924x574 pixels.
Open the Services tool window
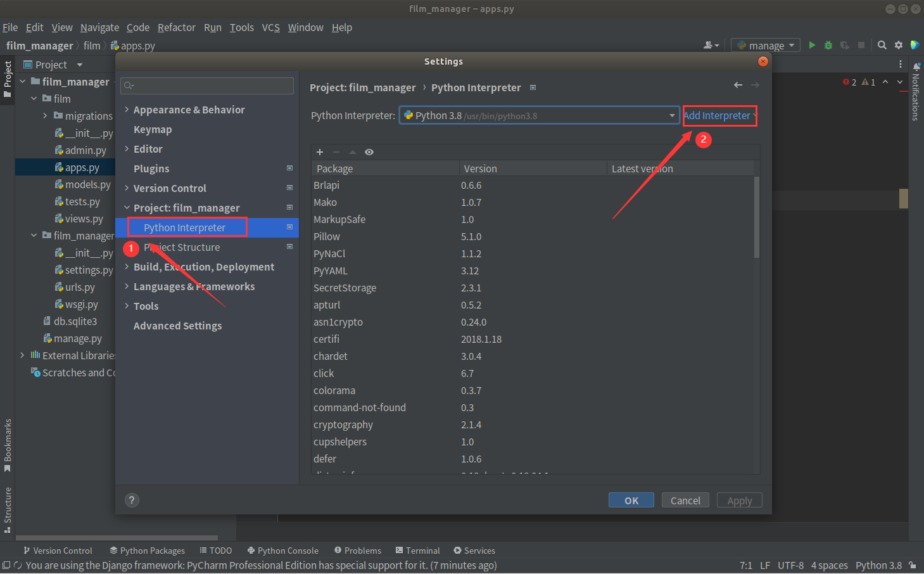point(474,551)
